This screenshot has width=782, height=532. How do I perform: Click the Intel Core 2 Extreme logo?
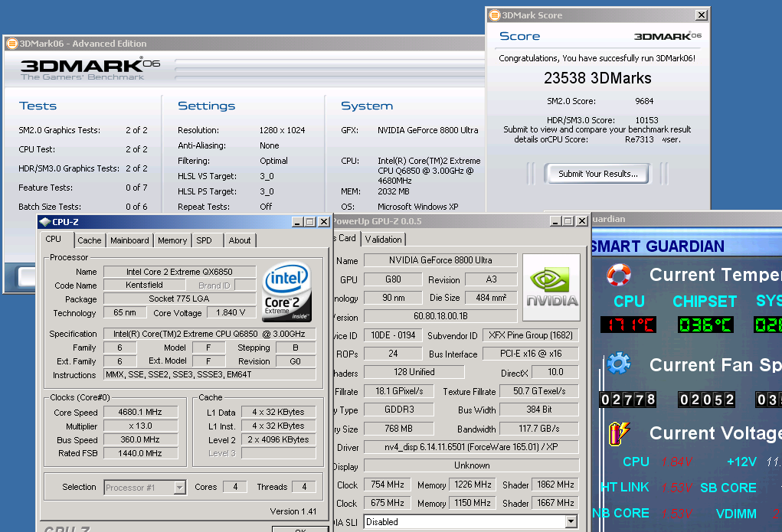[x=286, y=292]
